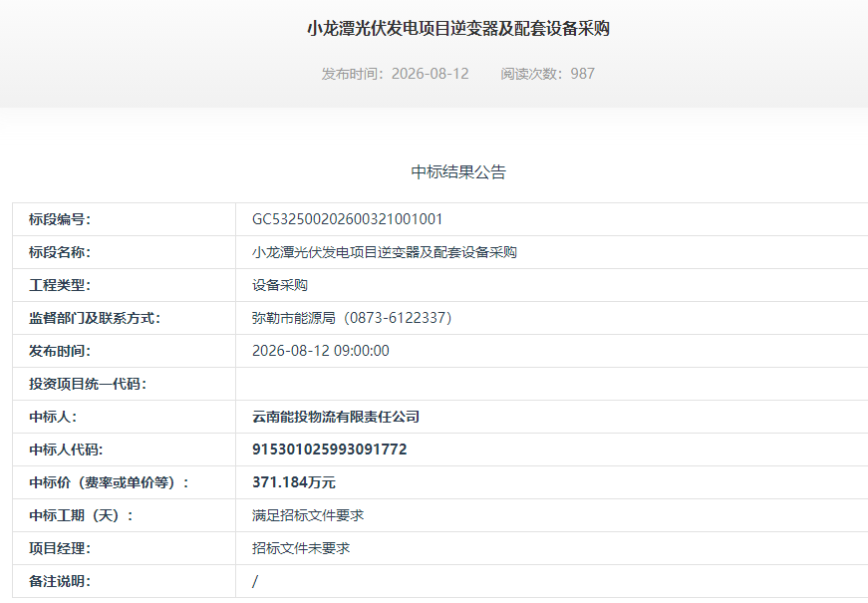Click the label 标段编号
Image resolution: width=868 pixels, height=603 pixels.
60,219
